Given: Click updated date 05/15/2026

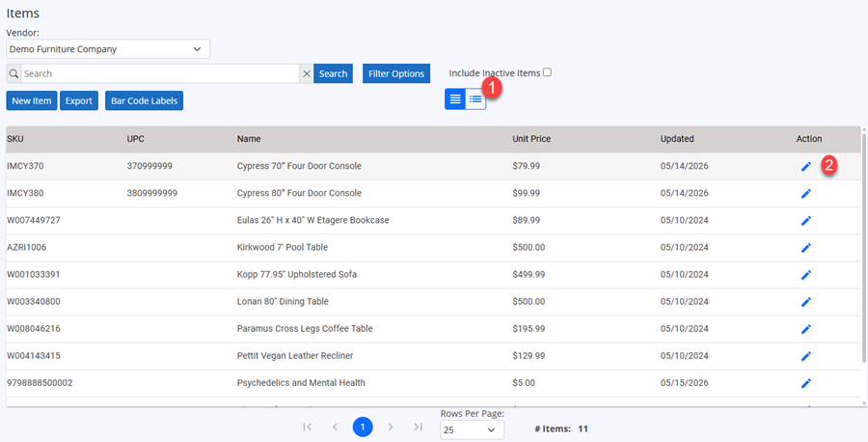Looking at the screenshot, I should coord(684,383).
